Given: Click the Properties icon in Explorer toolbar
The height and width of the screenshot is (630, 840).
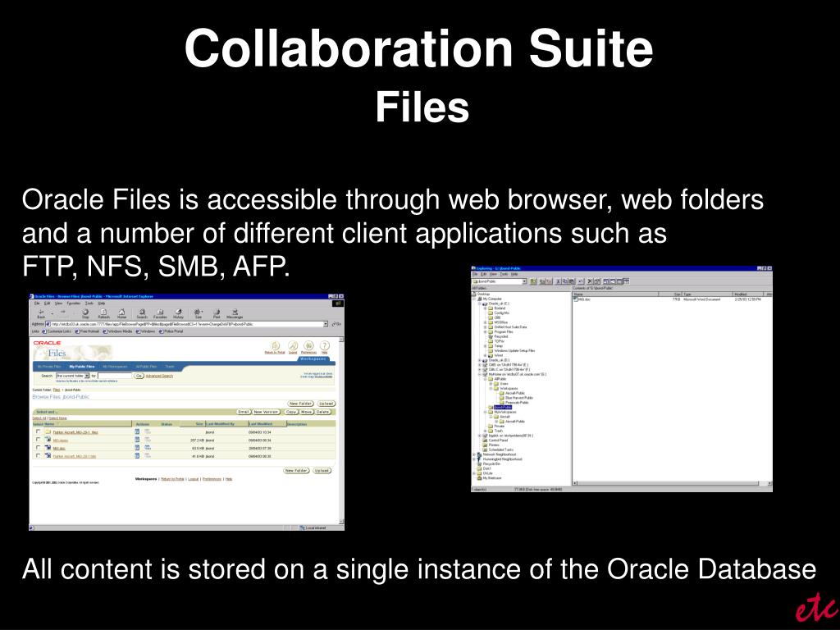Looking at the screenshot, I should [x=597, y=281].
